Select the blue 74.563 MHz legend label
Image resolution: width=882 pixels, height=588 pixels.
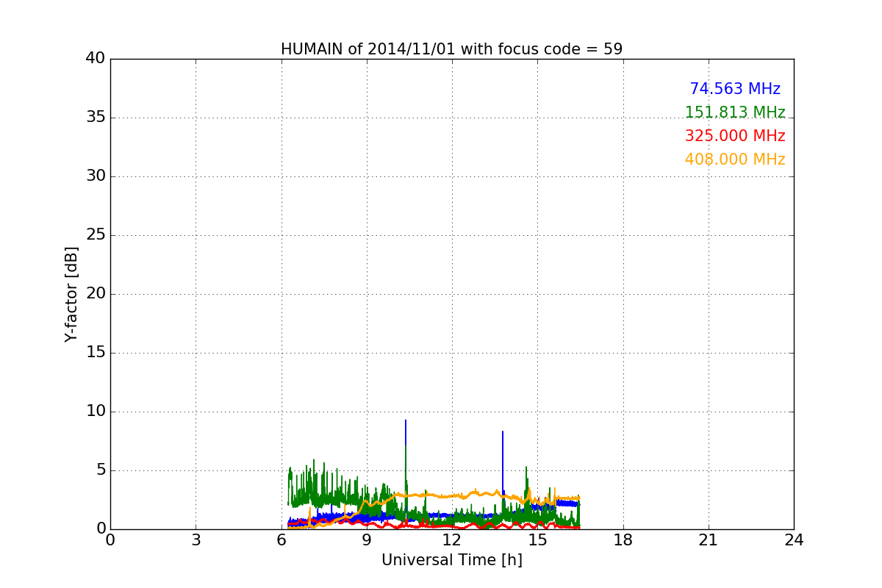point(735,89)
